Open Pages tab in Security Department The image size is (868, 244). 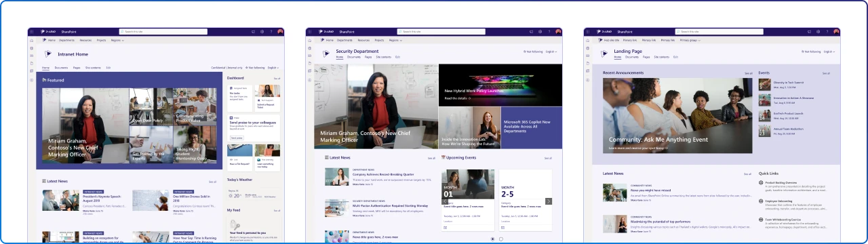pyautogui.click(x=368, y=57)
